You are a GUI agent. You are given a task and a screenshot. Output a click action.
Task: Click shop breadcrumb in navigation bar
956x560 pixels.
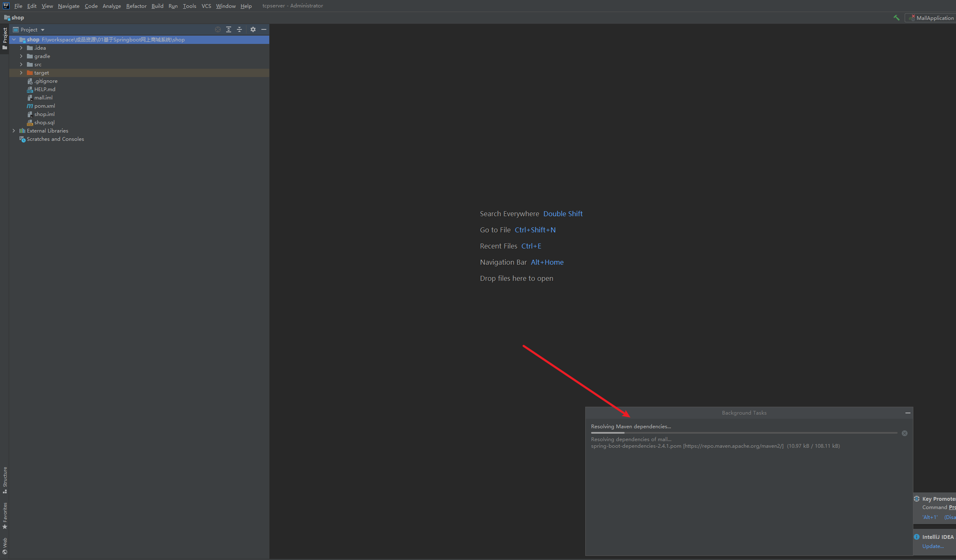18,17
